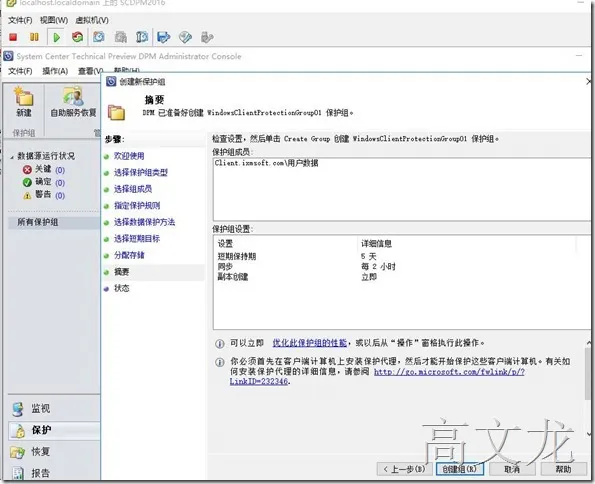Select the 所有保护组 item

(x=54, y=222)
